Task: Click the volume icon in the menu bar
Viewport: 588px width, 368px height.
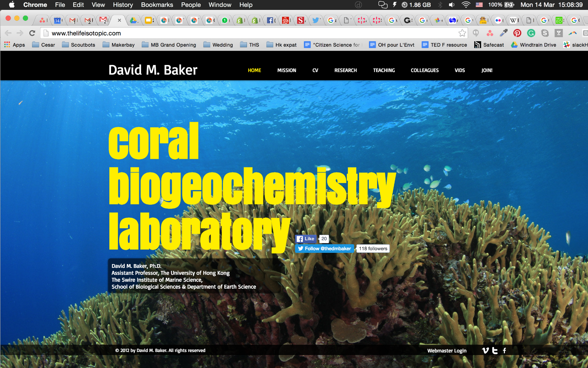Action: pyautogui.click(x=452, y=5)
